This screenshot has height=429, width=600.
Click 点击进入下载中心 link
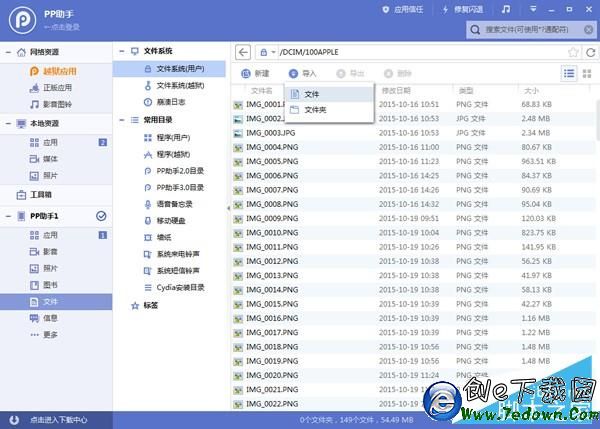pyautogui.click(x=59, y=420)
